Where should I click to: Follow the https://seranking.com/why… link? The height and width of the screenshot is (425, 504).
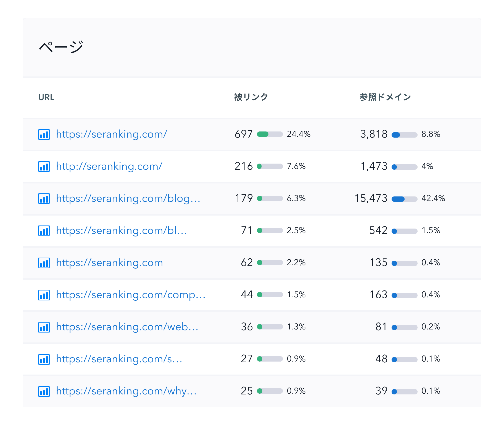click(x=126, y=391)
